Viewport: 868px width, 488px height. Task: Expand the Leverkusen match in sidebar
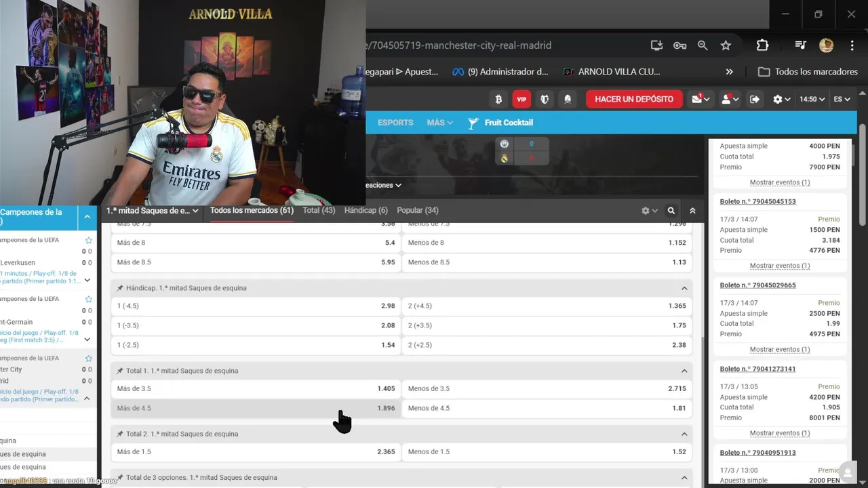[87, 280]
